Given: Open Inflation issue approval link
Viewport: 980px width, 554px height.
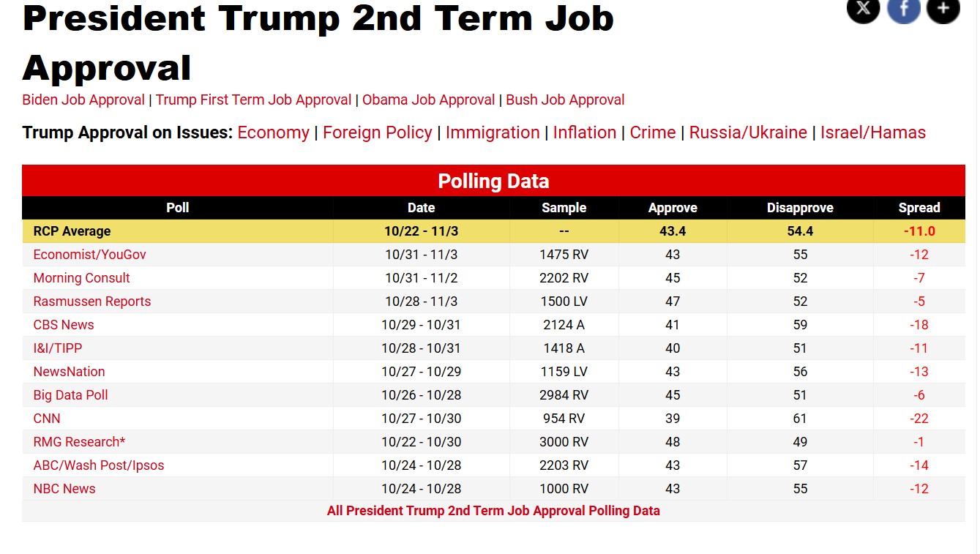Looking at the screenshot, I should point(584,132).
